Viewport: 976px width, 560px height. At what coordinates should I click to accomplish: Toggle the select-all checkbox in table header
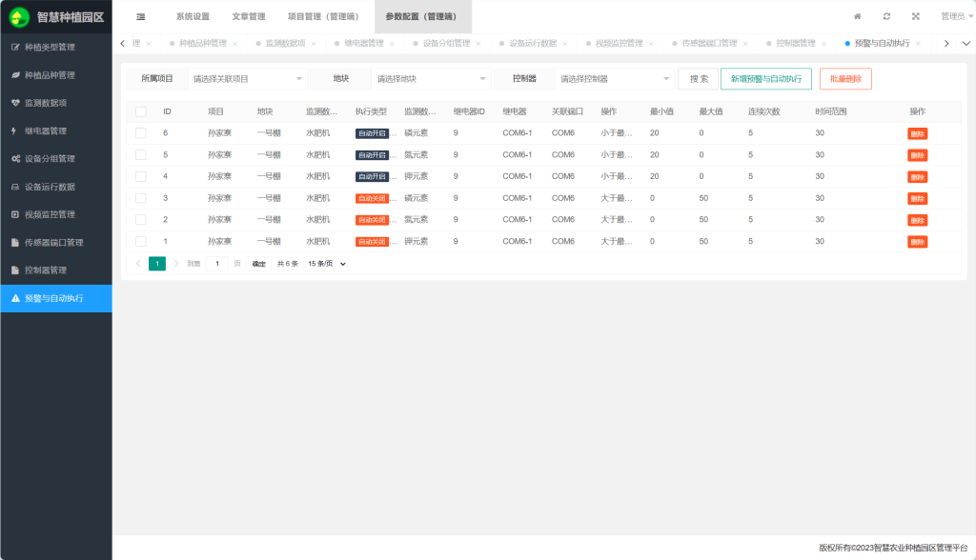coord(141,111)
